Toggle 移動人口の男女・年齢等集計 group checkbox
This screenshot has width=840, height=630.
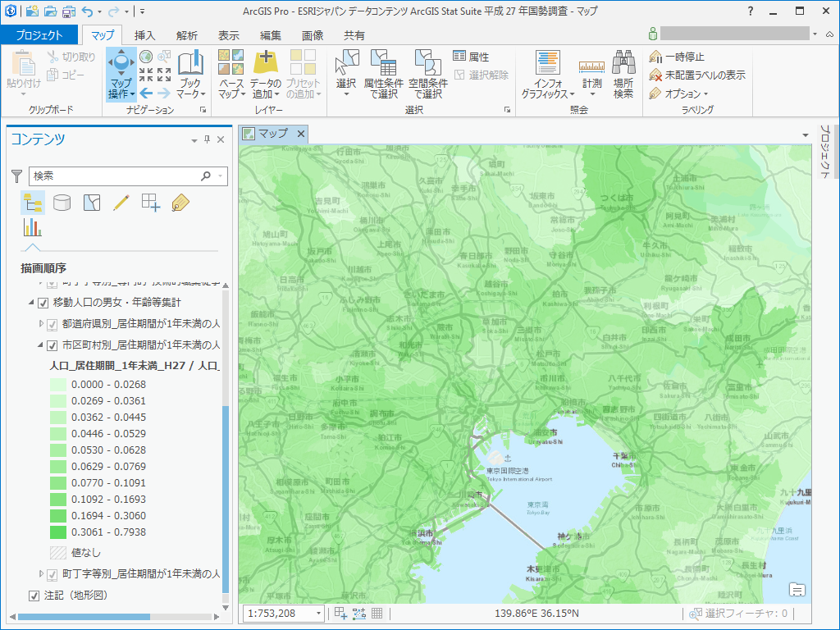(43, 303)
